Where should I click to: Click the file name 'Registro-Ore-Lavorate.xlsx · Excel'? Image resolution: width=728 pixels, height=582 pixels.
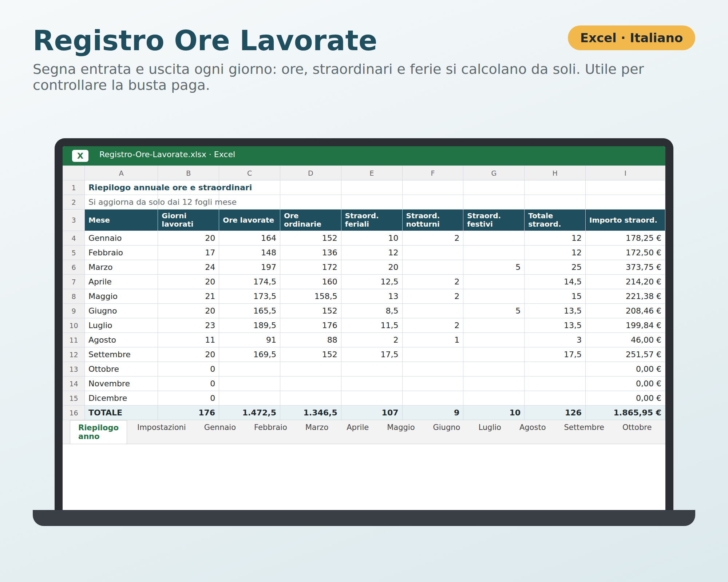coord(167,155)
